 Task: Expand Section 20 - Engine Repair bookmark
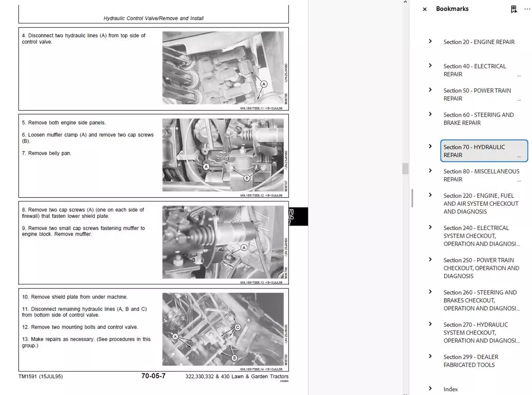click(x=430, y=41)
